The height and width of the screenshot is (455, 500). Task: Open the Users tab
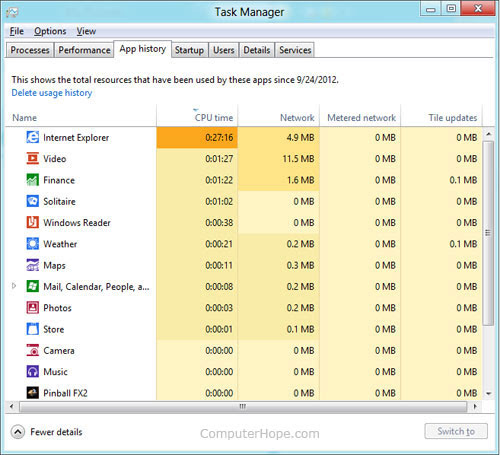pos(224,50)
